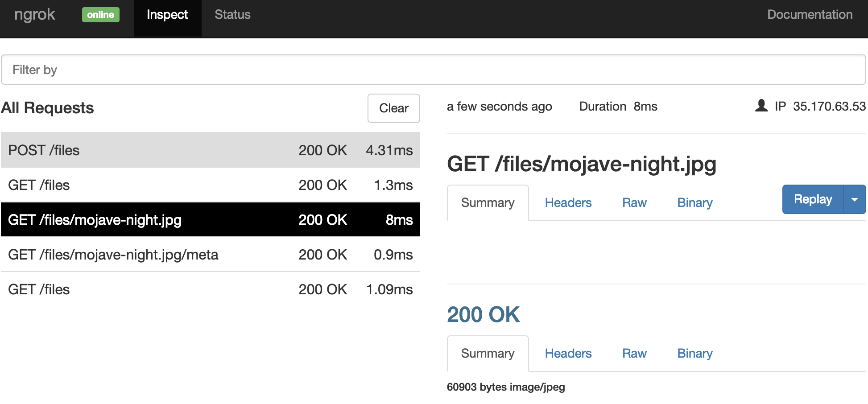
Task: View the request Binary tab
Action: [694, 203]
